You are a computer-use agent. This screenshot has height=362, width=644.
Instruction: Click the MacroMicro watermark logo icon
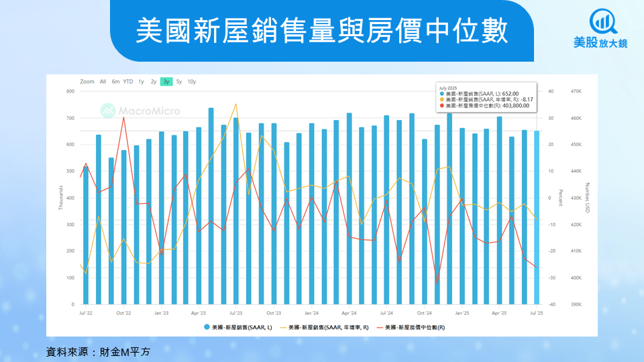click(x=108, y=111)
